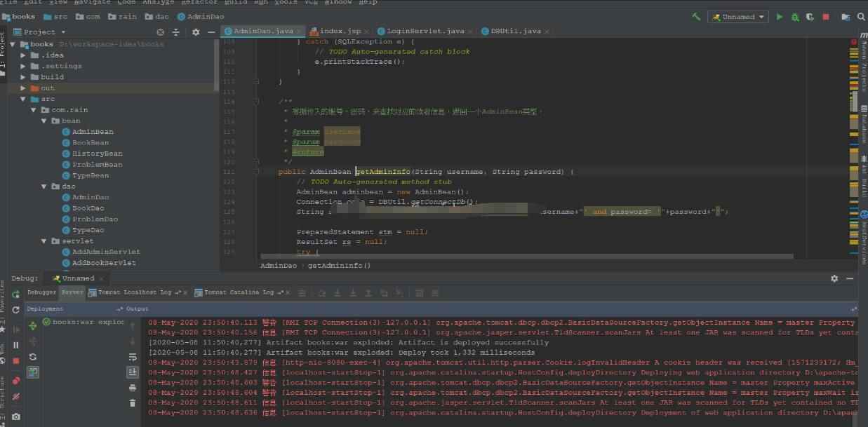Pause the program in the debugger
Screen dimensions: 868x427
pyautogui.click(x=15, y=345)
